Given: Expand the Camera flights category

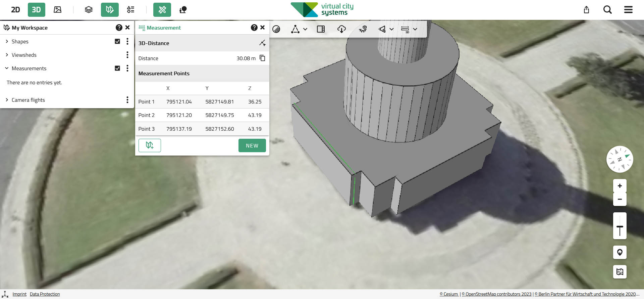Looking at the screenshot, I should (x=7, y=100).
